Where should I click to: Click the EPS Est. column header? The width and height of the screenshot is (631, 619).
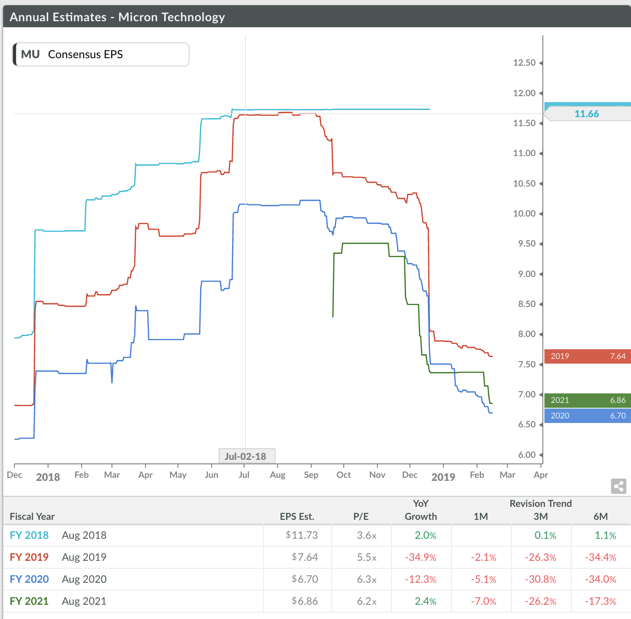coord(297,516)
